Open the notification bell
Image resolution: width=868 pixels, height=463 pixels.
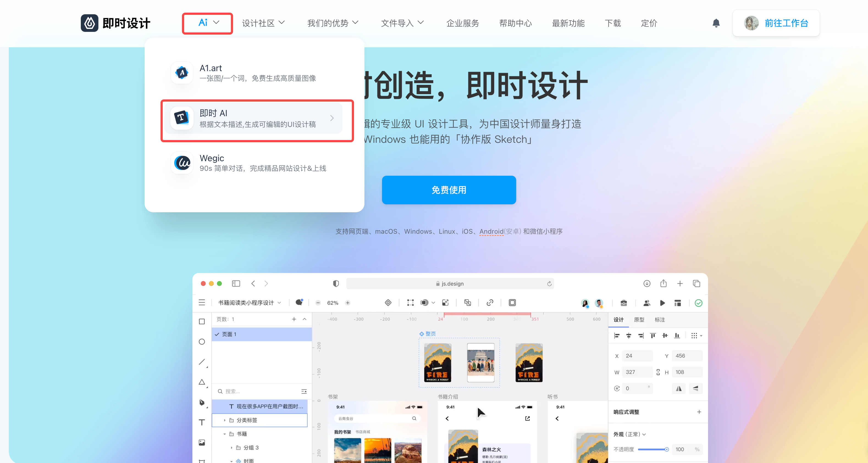point(716,23)
